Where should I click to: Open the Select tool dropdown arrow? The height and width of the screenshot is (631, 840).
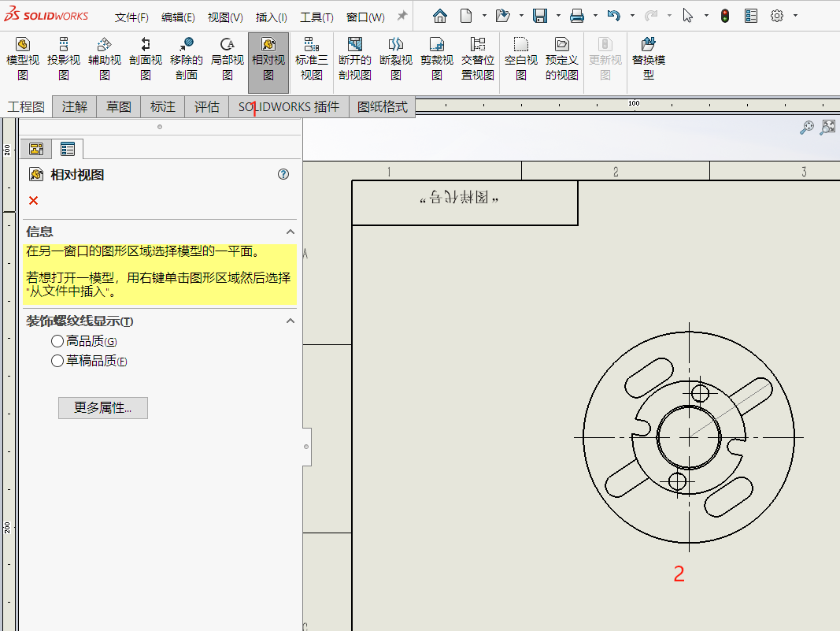coord(706,16)
